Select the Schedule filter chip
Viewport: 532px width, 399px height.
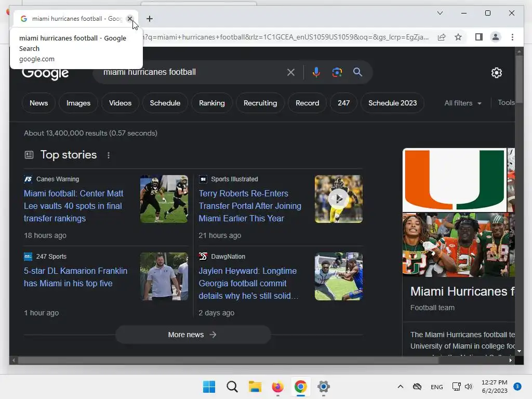[x=165, y=103]
